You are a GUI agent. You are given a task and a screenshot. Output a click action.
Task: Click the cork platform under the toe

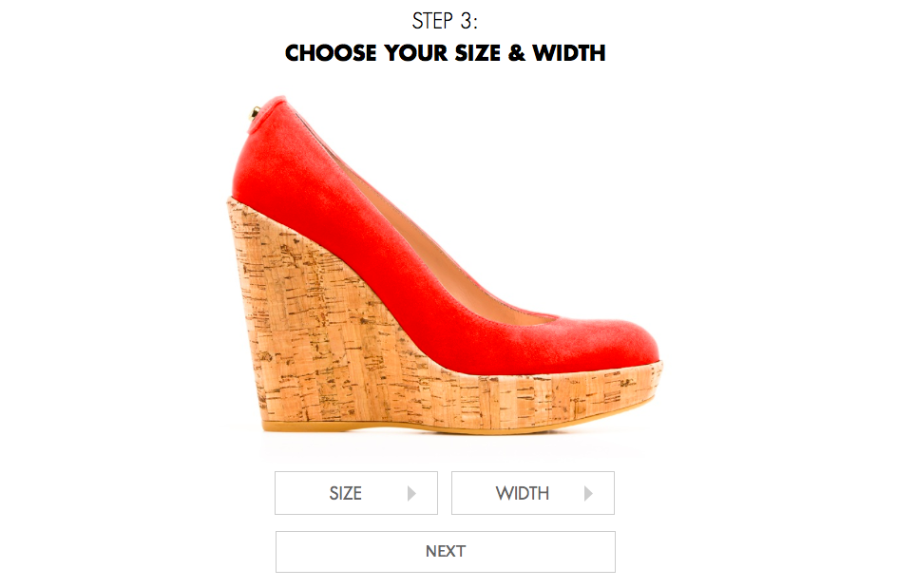(x=572, y=394)
